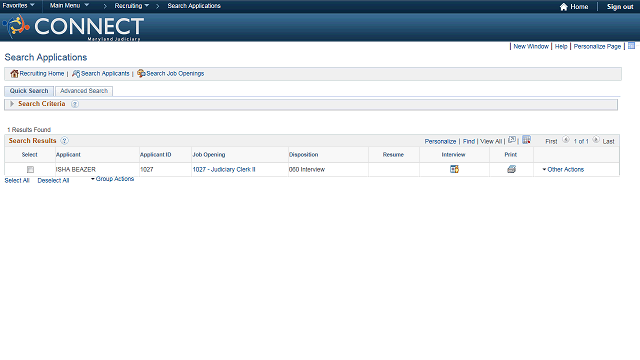Open Other Actions dropdown for ISHA BEAZER

tap(563, 169)
